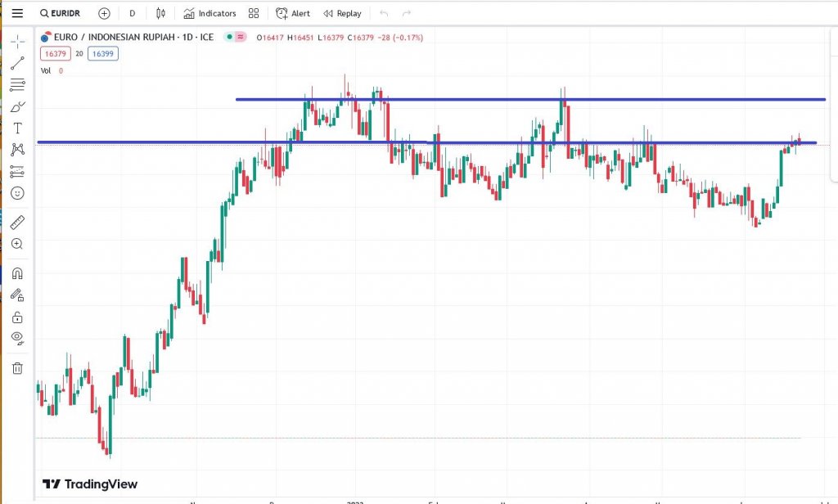Select the Text annotation tool
The height and width of the screenshot is (504, 838).
tap(17, 128)
